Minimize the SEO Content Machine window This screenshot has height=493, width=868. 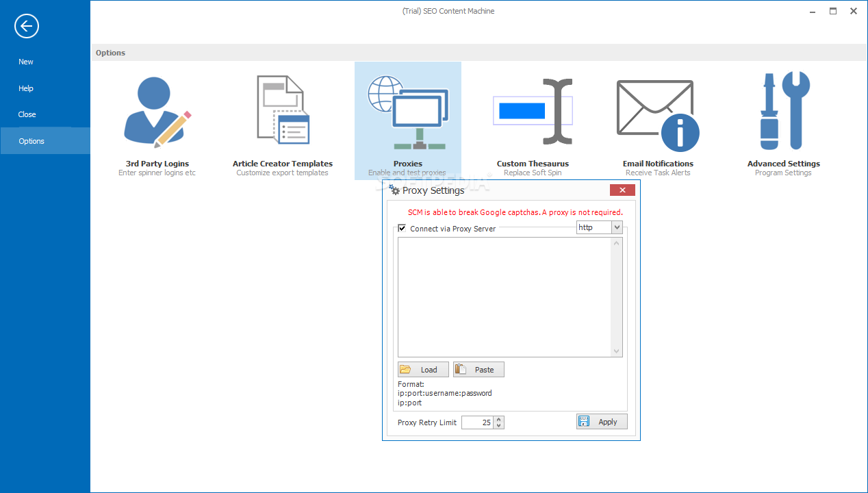[813, 11]
